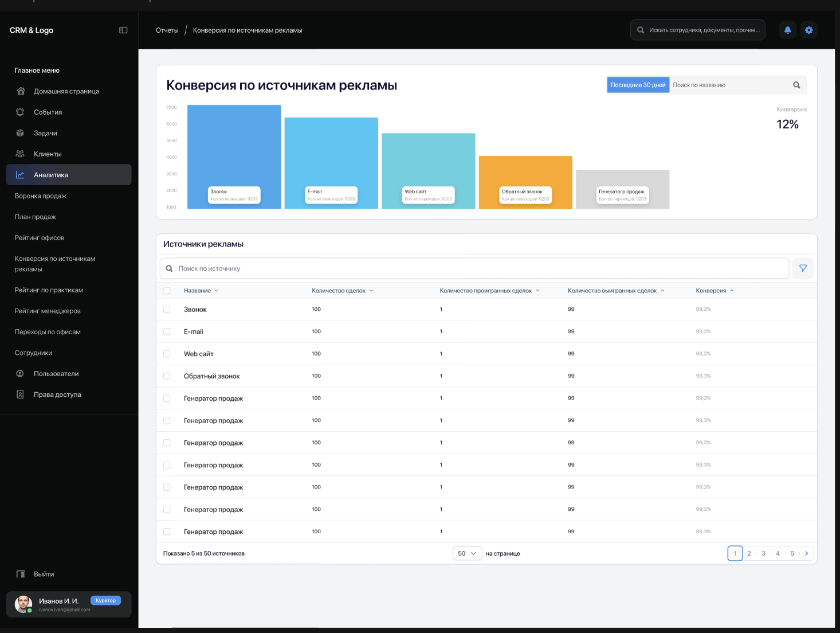Check the Обратный звонок row checkbox
The image size is (840, 633).
tap(167, 376)
